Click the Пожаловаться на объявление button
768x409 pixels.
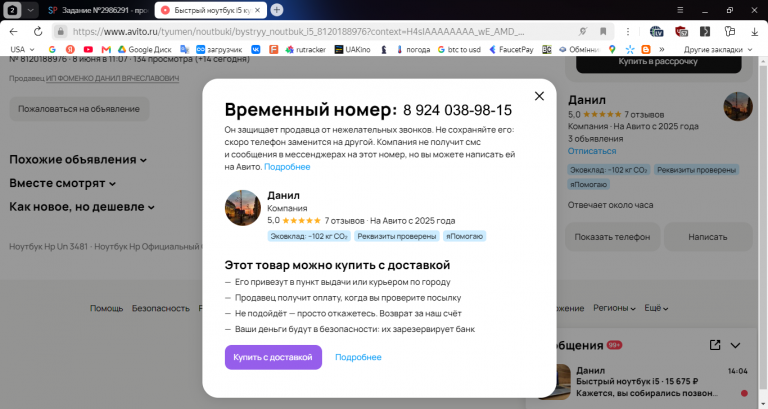pos(79,109)
